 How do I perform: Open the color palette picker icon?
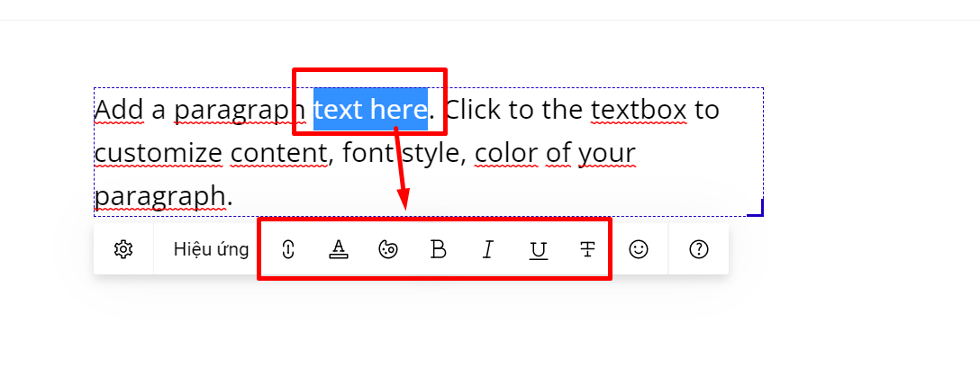click(388, 249)
